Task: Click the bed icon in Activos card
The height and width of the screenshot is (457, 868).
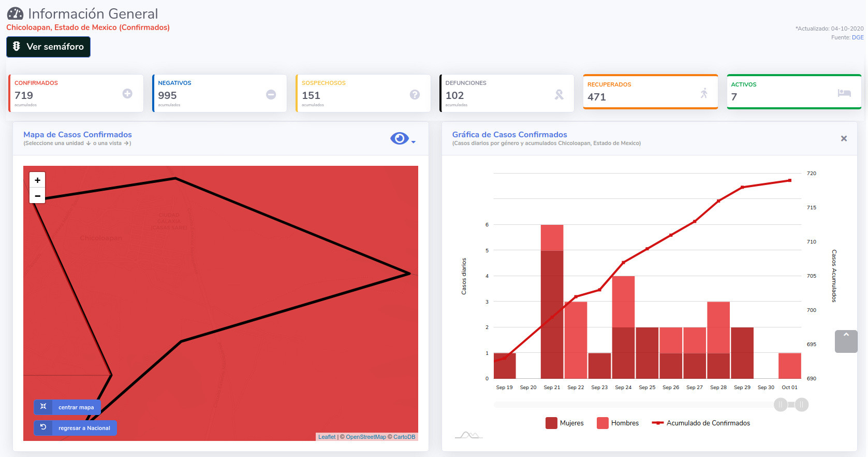Action: [x=844, y=93]
